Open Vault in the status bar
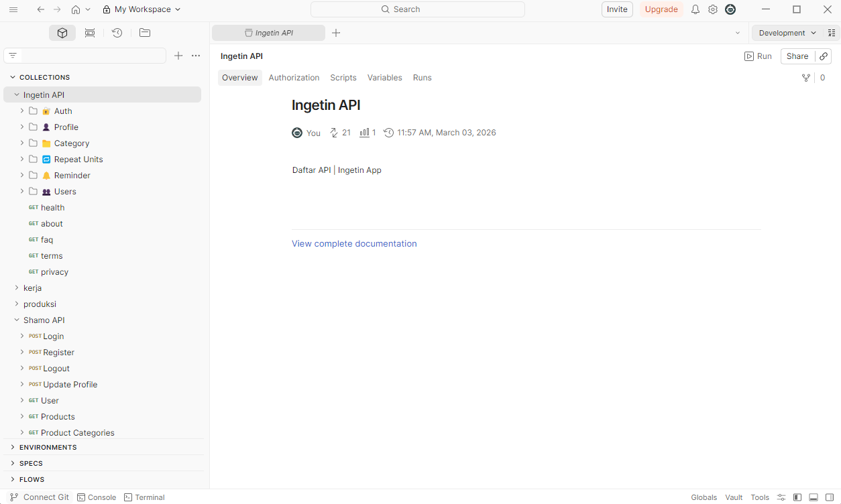 (x=734, y=497)
